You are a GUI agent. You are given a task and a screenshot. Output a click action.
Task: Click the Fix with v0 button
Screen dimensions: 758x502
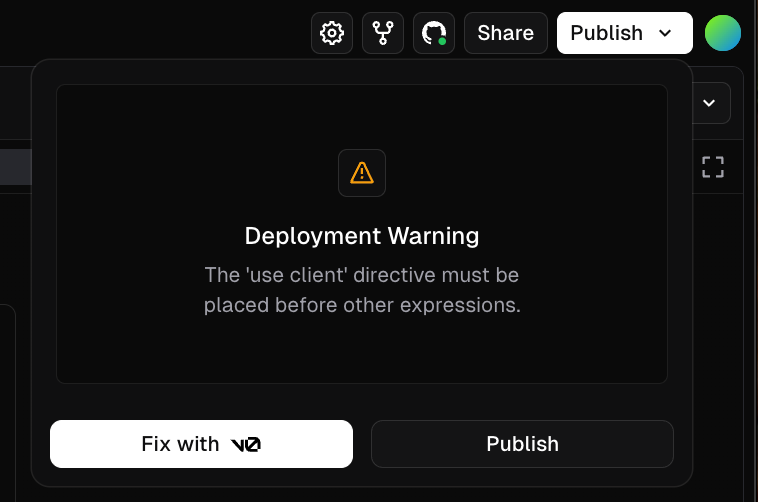point(201,444)
